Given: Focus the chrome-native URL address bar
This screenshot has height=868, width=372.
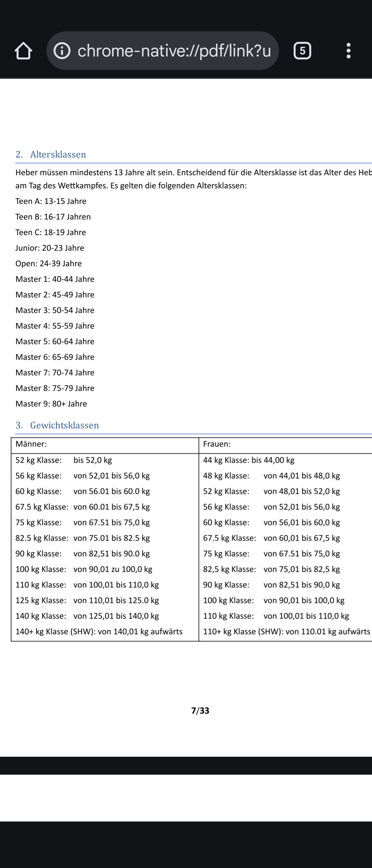Looking at the screenshot, I should pos(174,51).
